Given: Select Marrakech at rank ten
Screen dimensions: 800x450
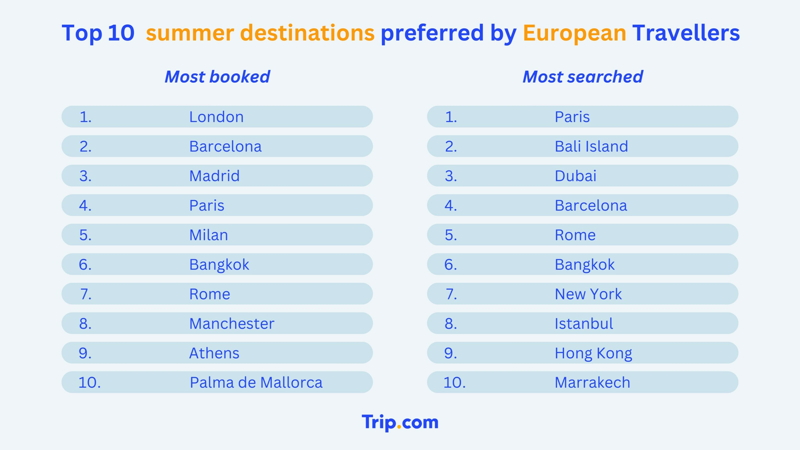Looking at the screenshot, I should tap(583, 382).
